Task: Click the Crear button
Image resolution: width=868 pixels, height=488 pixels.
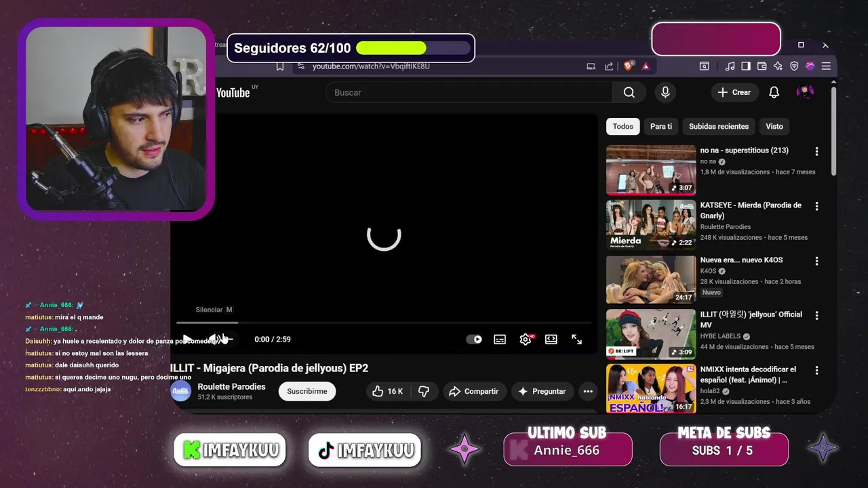Action: pos(734,92)
